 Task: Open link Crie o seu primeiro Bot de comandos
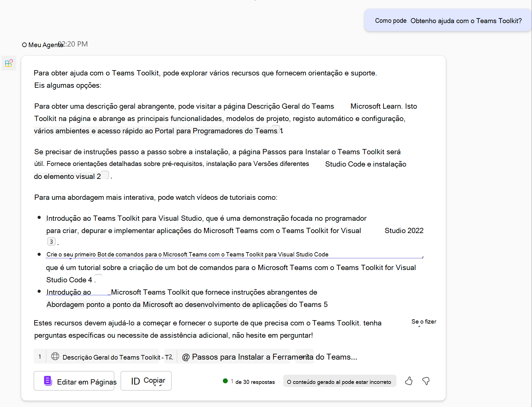pyautogui.click(x=187, y=254)
